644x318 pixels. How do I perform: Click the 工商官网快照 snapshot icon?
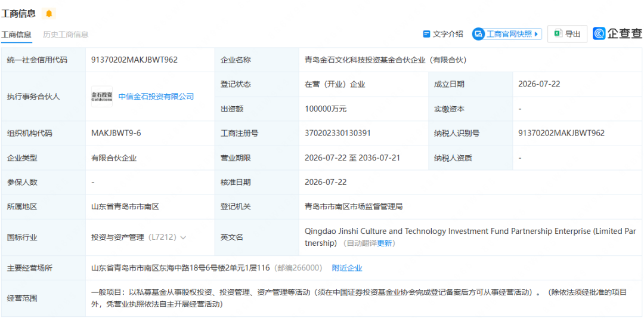click(x=479, y=34)
